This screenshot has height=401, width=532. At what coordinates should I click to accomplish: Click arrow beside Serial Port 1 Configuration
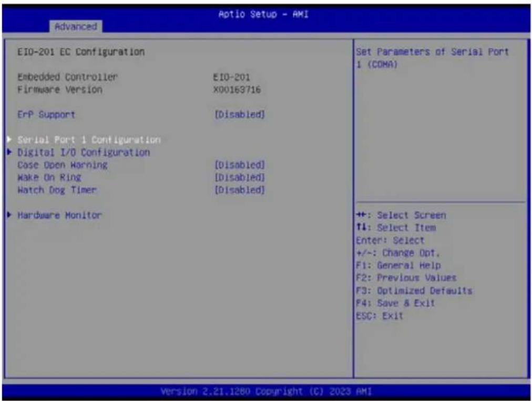(9, 139)
